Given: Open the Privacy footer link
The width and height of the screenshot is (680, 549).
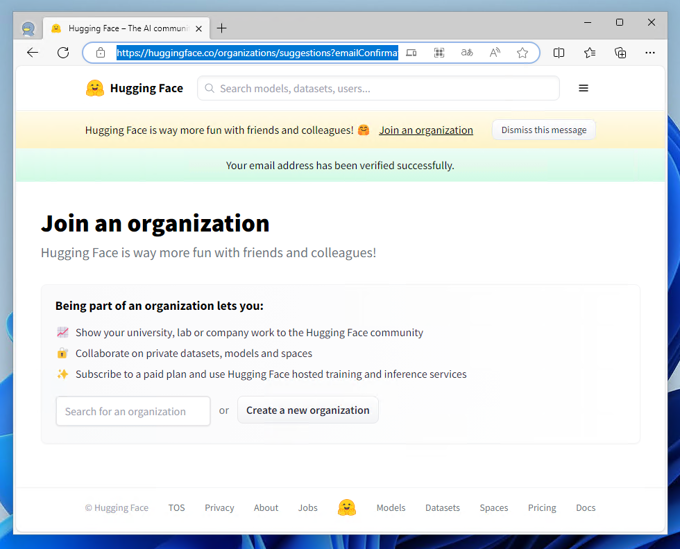Looking at the screenshot, I should pos(219,507).
